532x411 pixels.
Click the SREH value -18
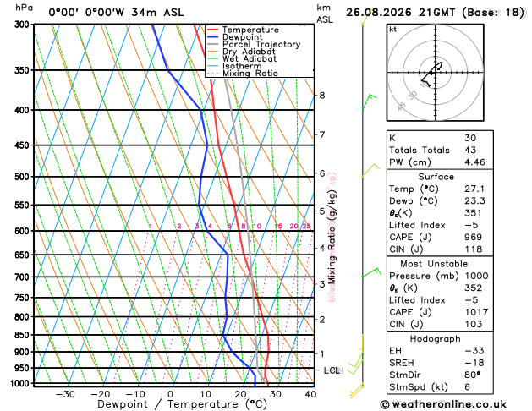(474, 363)
